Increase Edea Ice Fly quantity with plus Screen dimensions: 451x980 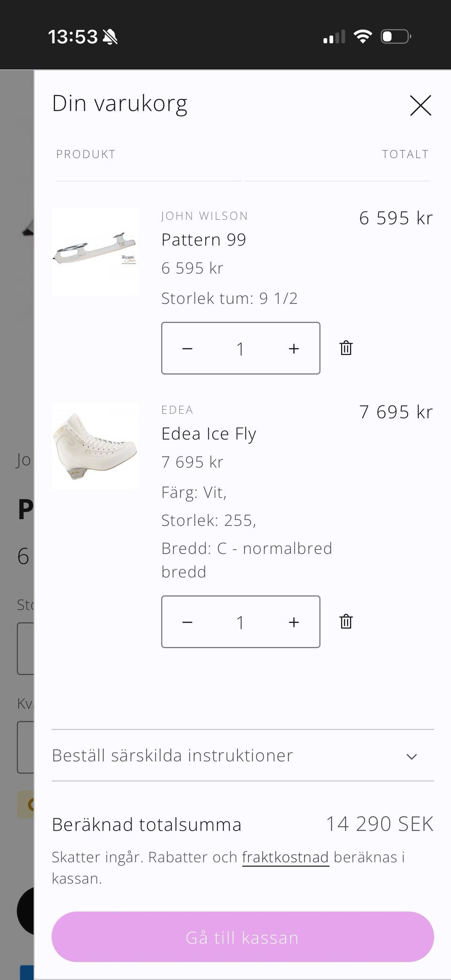click(294, 622)
